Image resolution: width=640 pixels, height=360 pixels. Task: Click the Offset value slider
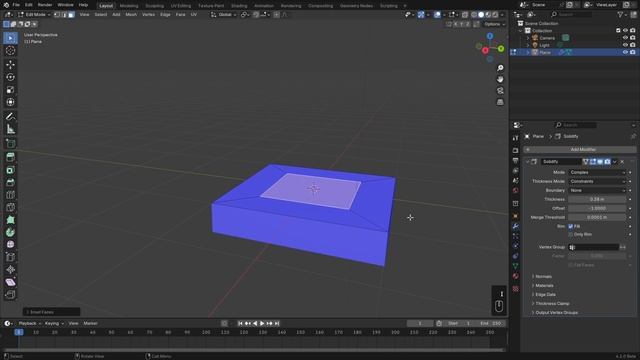(597, 208)
